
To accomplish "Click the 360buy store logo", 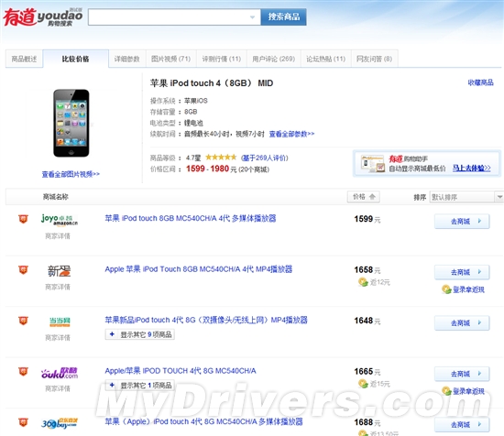I will click(60, 423).
